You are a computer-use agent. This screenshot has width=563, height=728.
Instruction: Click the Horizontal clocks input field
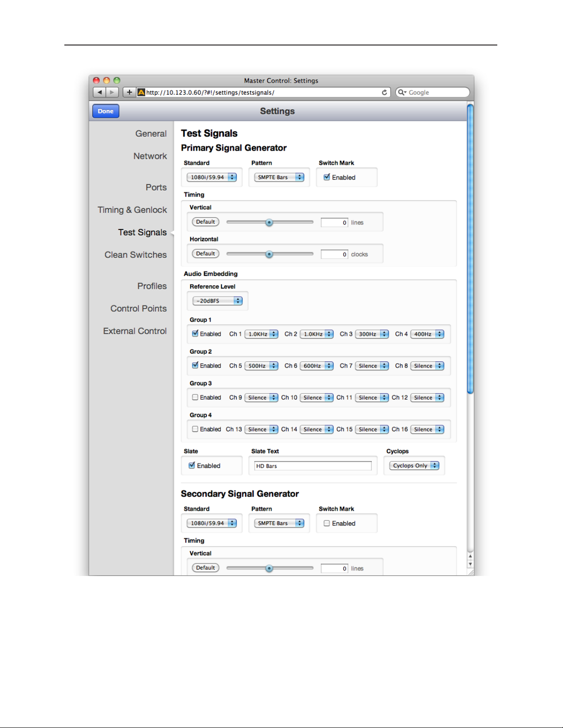coord(335,254)
